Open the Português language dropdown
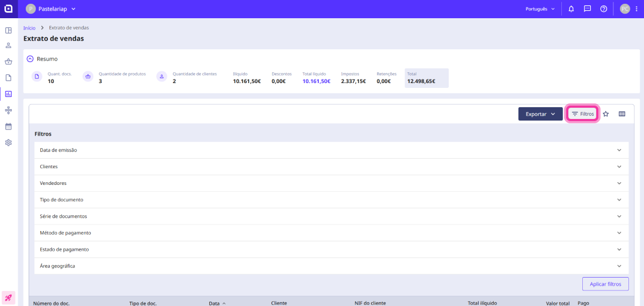This screenshot has height=306, width=644. [x=540, y=9]
